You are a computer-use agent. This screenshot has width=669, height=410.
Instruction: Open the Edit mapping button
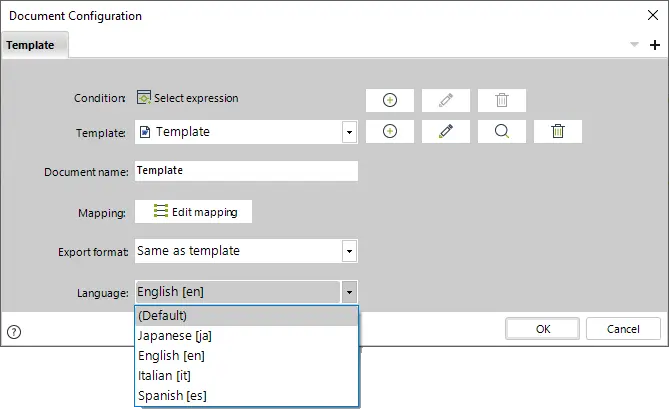click(x=193, y=212)
